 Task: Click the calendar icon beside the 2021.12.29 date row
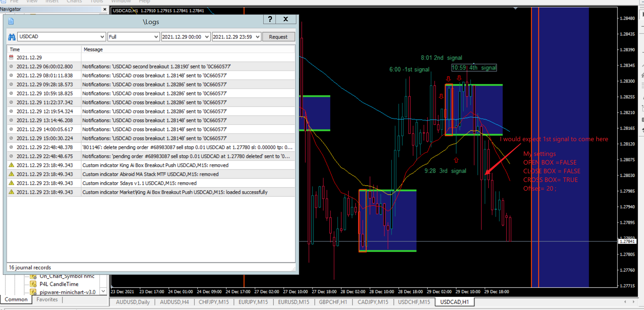pos(11,57)
